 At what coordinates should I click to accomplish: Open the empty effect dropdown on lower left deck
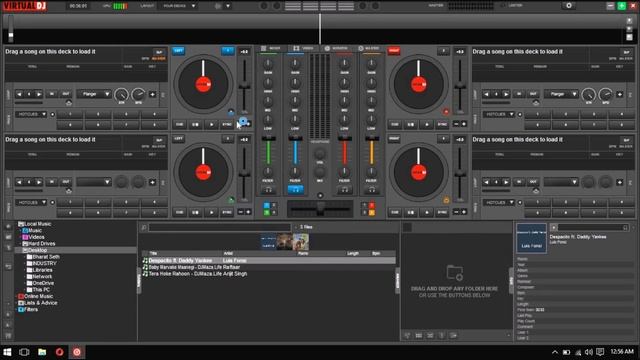pyautogui.click(x=94, y=182)
